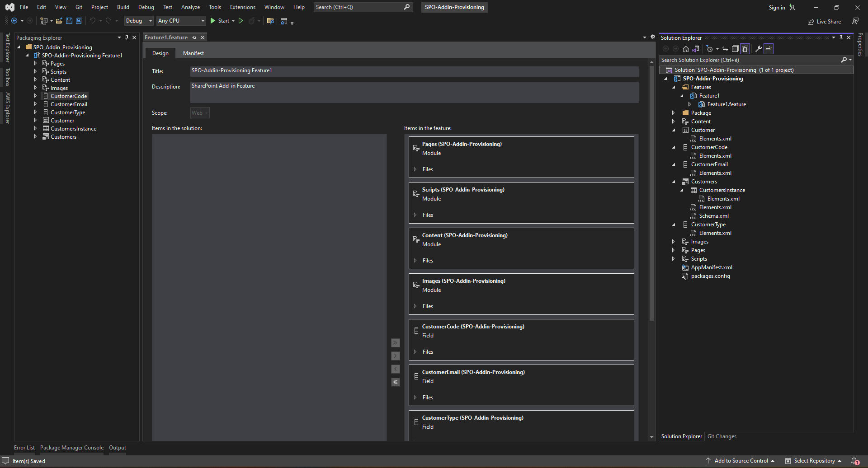Switch to the Git Changes tab

coord(722,436)
